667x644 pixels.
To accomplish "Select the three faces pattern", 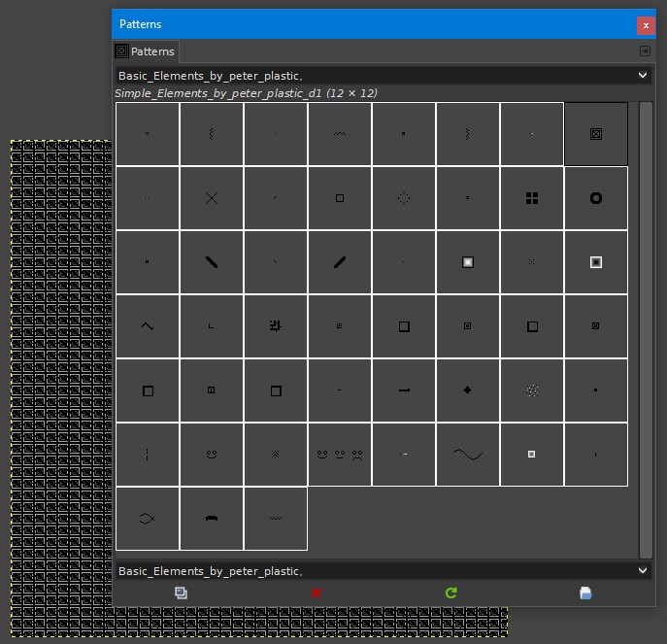I will click(x=340, y=455).
